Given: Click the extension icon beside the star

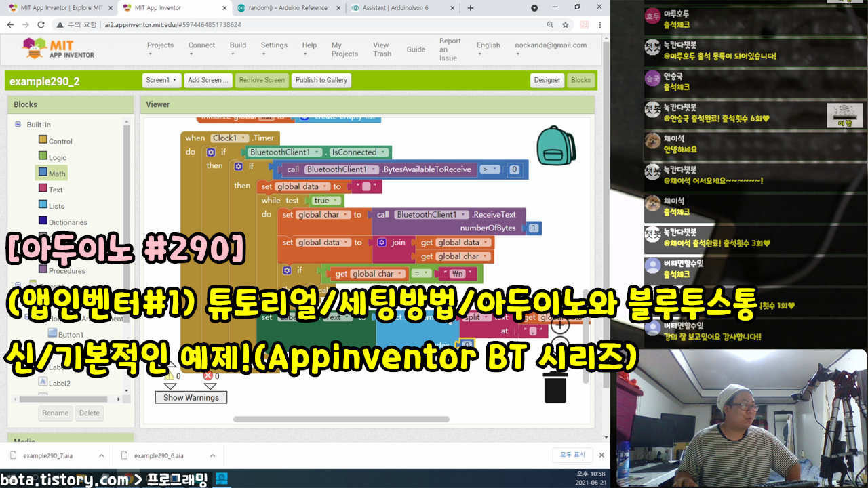Looking at the screenshot, I should pos(584,24).
